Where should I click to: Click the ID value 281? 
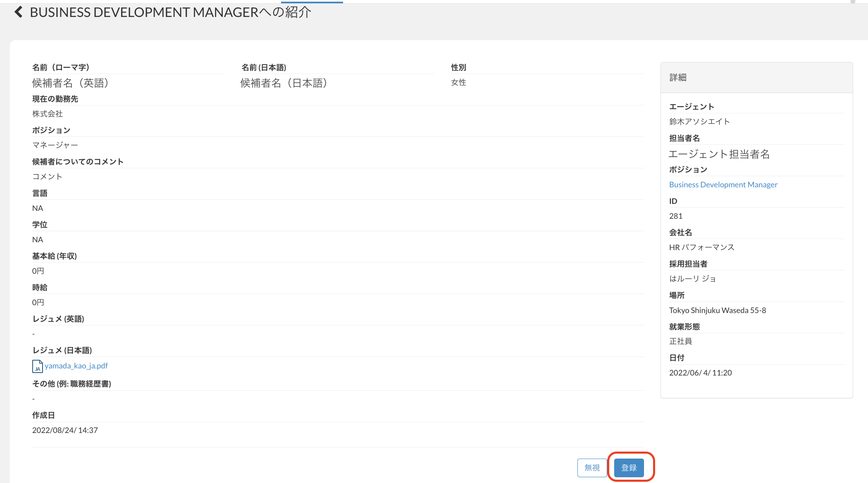pyautogui.click(x=676, y=216)
